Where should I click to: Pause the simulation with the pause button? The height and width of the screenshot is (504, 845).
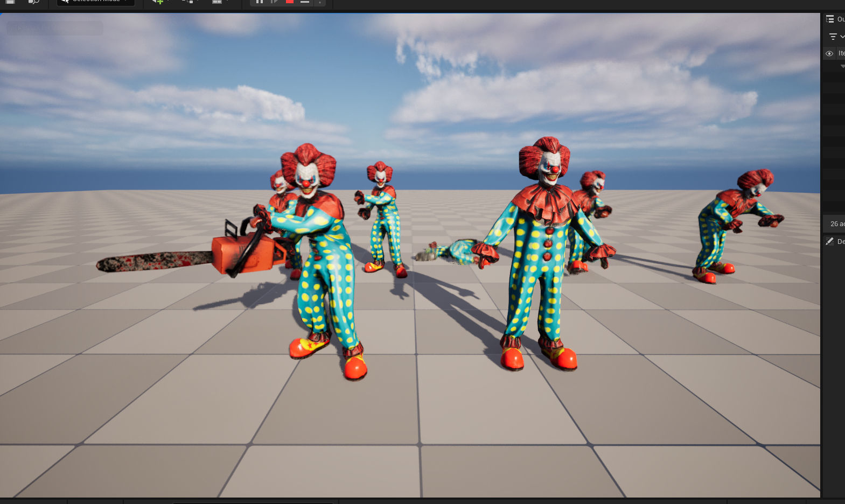[x=260, y=2]
